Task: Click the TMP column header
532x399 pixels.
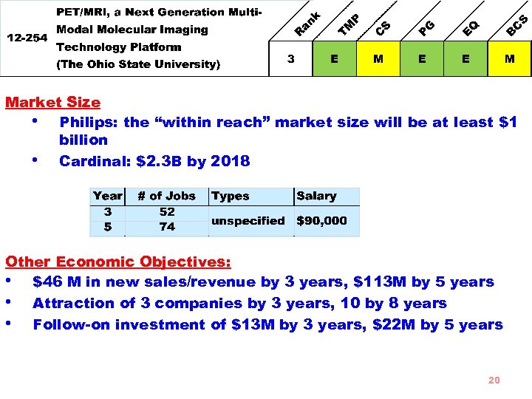Action: (349, 24)
